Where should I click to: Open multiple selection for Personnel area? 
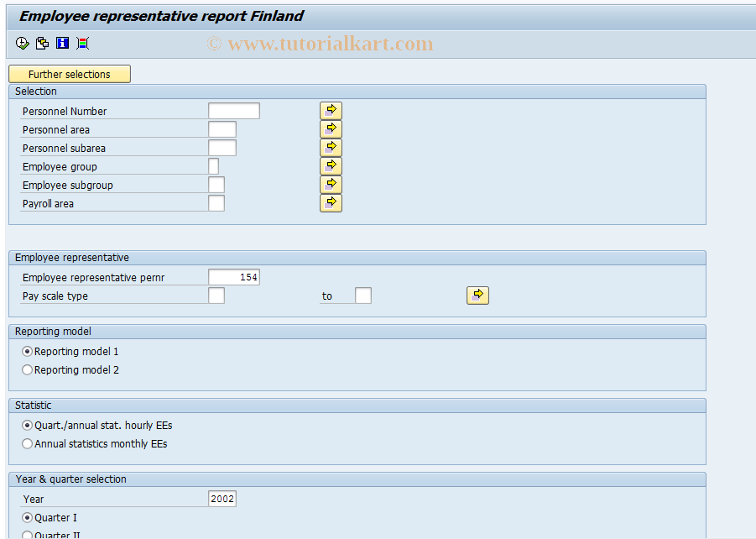click(x=331, y=128)
